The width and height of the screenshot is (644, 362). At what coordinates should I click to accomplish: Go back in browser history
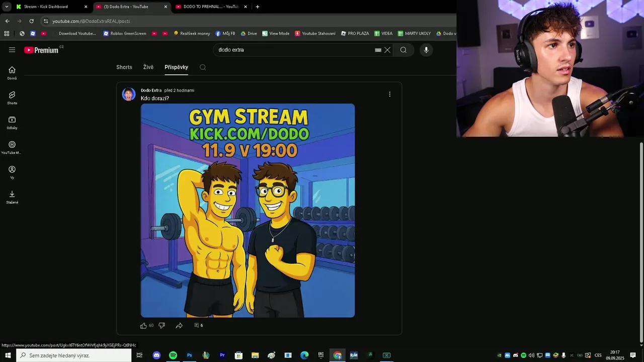pyautogui.click(x=7, y=21)
